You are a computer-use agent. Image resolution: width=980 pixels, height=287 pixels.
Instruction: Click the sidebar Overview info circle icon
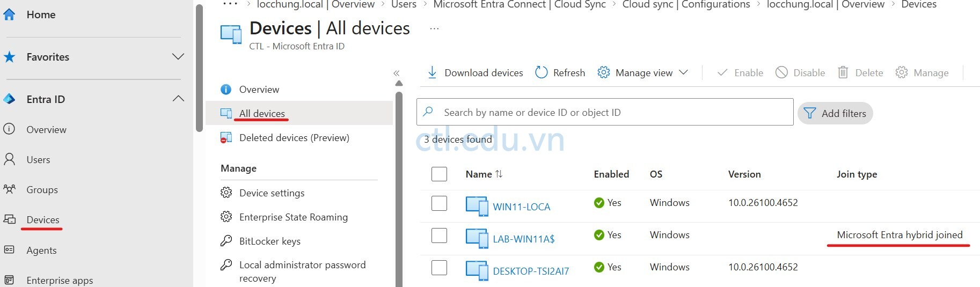click(9, 129)
